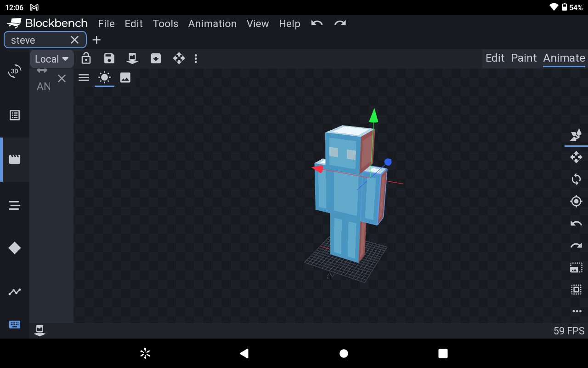Activate the pivot point tool
Screen dimensions: 588x368
click(576, 201)
